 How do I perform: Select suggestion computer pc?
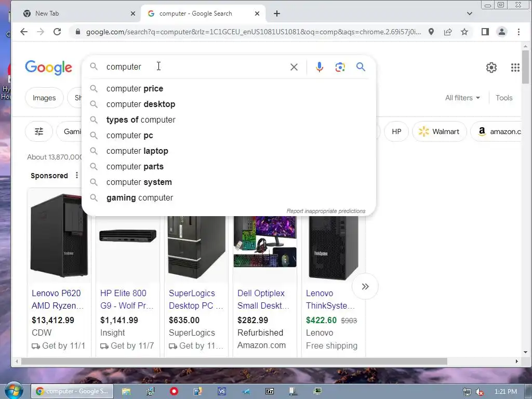(x=229, y=136)
